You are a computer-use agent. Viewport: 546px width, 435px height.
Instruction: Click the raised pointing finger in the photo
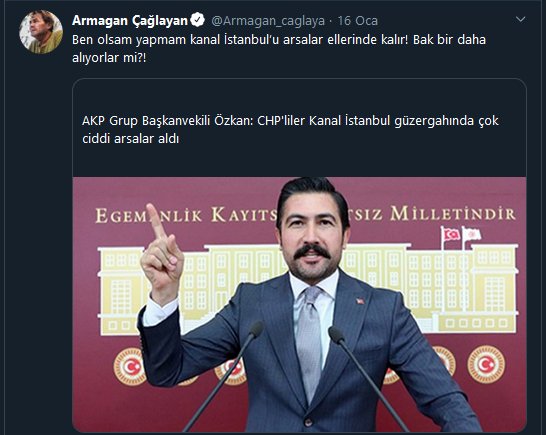(156, 221)
